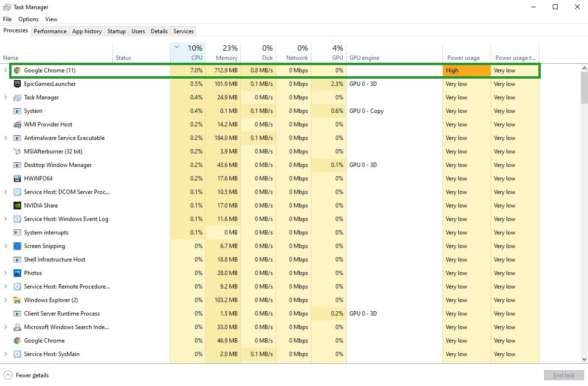Viewport: 588px width, 386px height.
Task: Expand the Photos process group
Action: point(6,273)
